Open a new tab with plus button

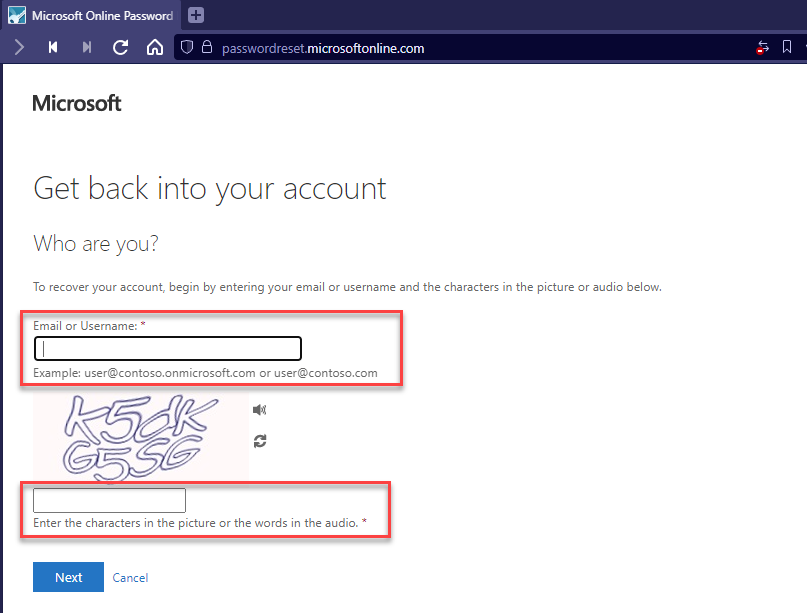tap(196, 15)
